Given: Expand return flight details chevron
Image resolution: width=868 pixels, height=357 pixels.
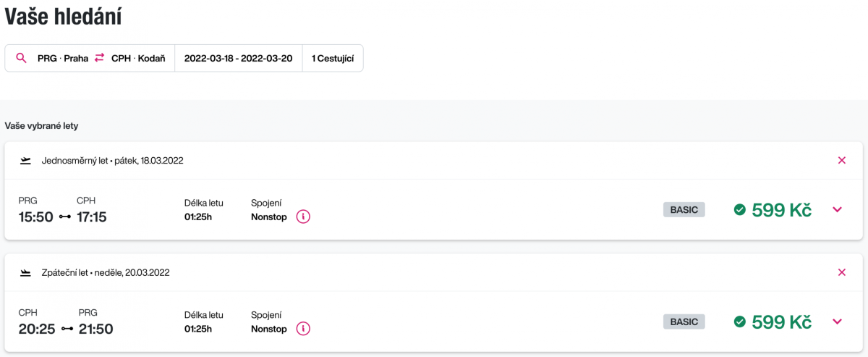Looking at the screenshot, I should click(x=838, y=322).
